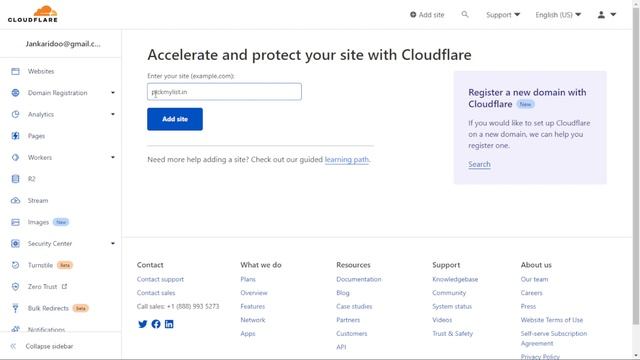The width and height of the screenshot is (640, 360).
Task: Click the Zero Trust shield icon
Action: pos(16,287)
